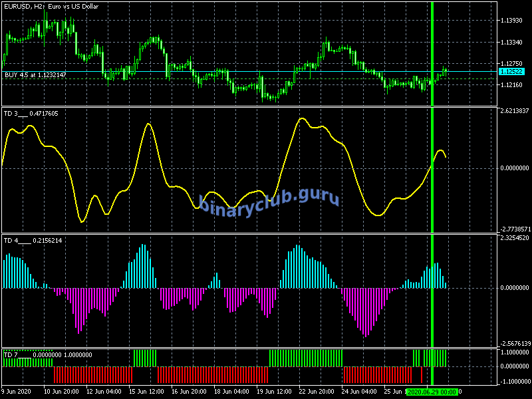The image size is (532, 399).
Task: Click the 1.1000000 scale value in TD 7
Action: coord(514,352)
